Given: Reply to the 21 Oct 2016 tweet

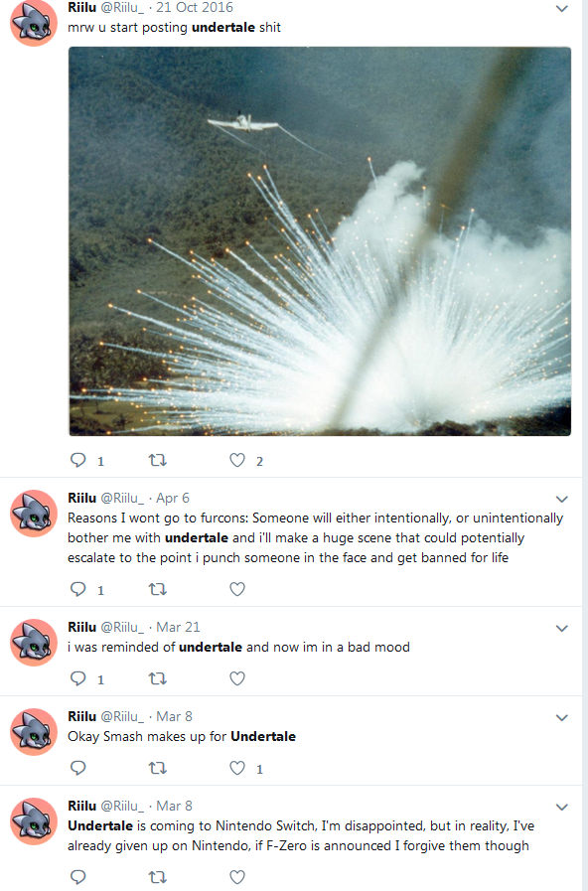Looking at the screenshot, I should pos(77,460).
